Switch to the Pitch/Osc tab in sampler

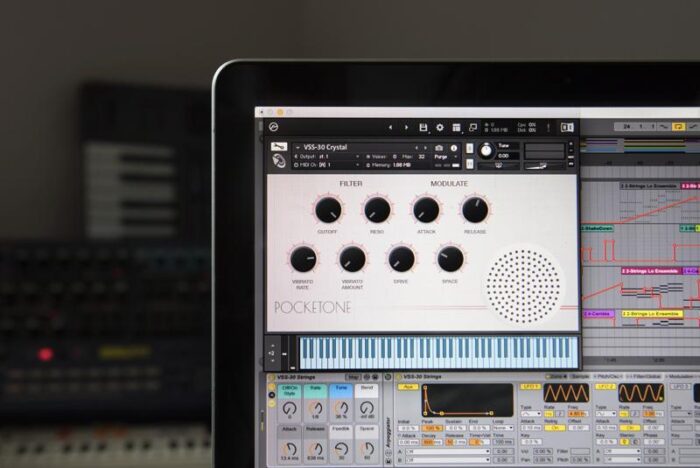pyautogui.click(x=610, y=377)
